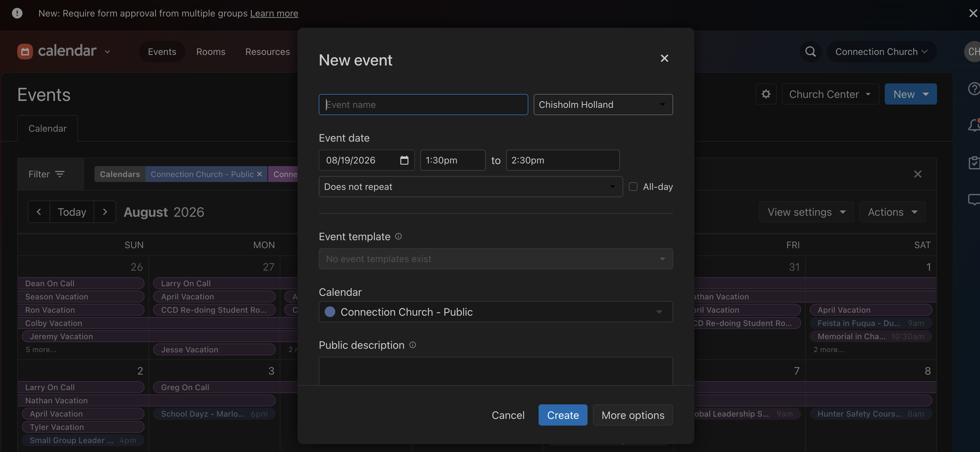Click the Cancel button
This screenshot has width=980, height=452.
click(x=508, y=415)
